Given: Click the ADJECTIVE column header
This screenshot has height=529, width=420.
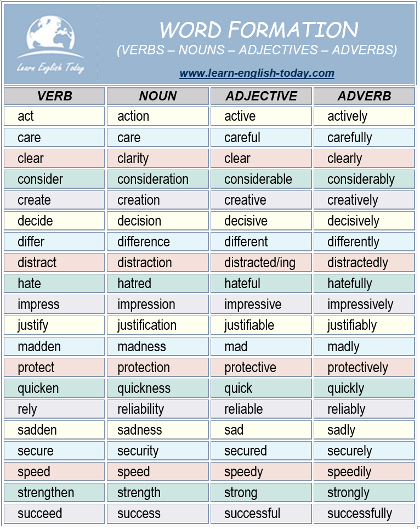Looking at the screenshot, I should (261, 96).
